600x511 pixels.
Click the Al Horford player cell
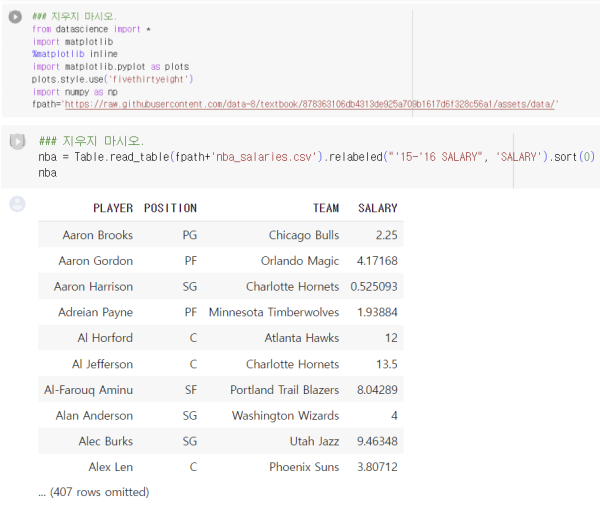105,338
